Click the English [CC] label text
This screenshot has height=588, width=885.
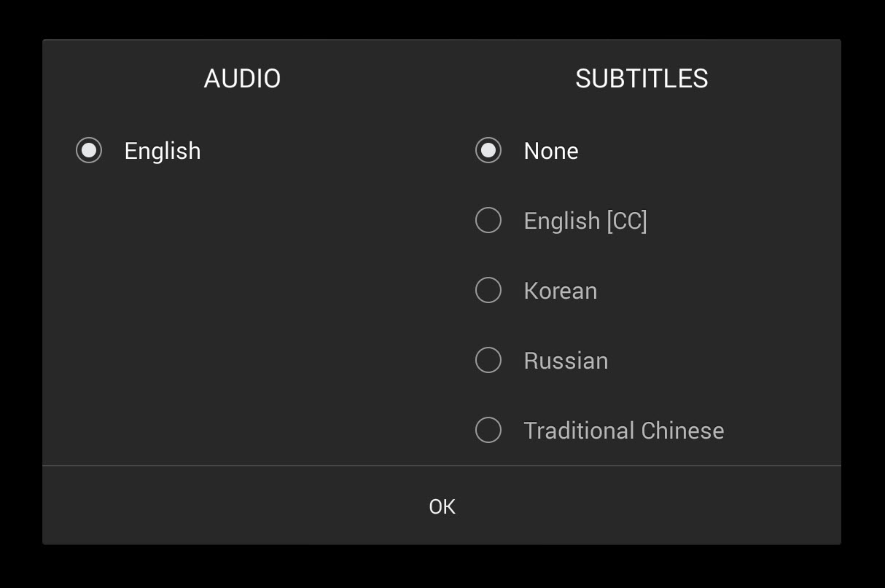point(585,221)
